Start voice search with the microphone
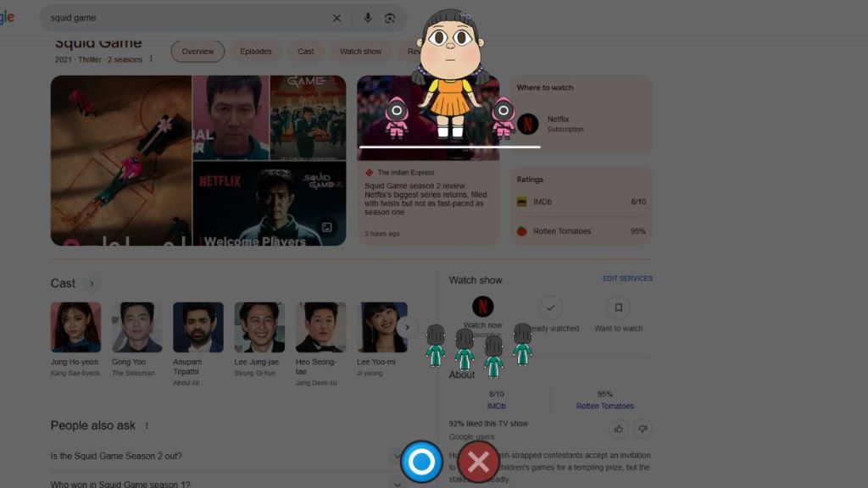Screen dimensions: 868x488 pyautogui.click(x=368, y=18)
